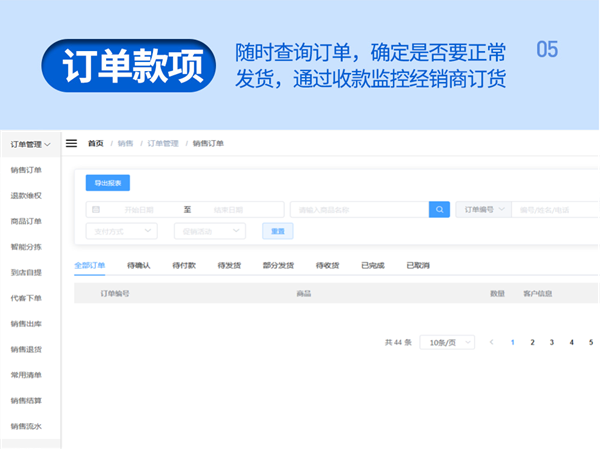
Task: Switch to the 已取消 tab
Action: pos(418,265)
